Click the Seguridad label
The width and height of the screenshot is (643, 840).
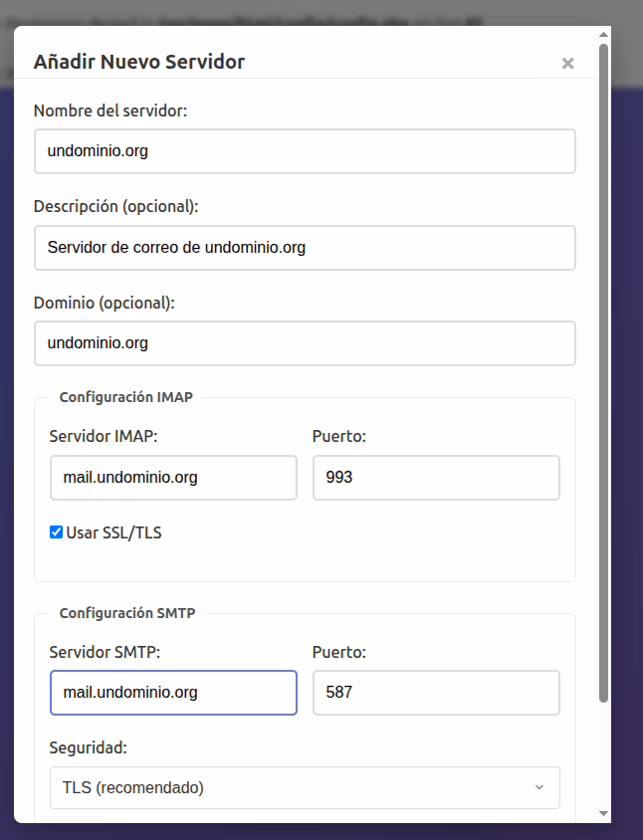(89, 747)
